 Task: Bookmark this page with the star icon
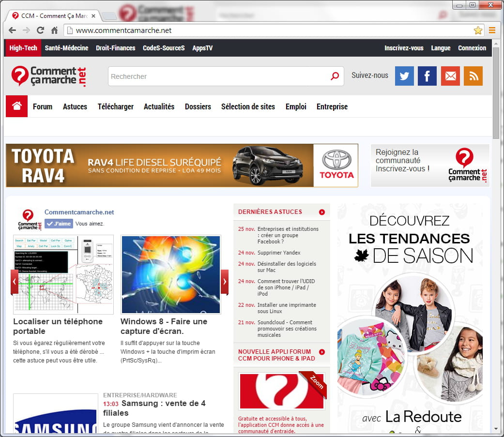[x=478, y=30]
